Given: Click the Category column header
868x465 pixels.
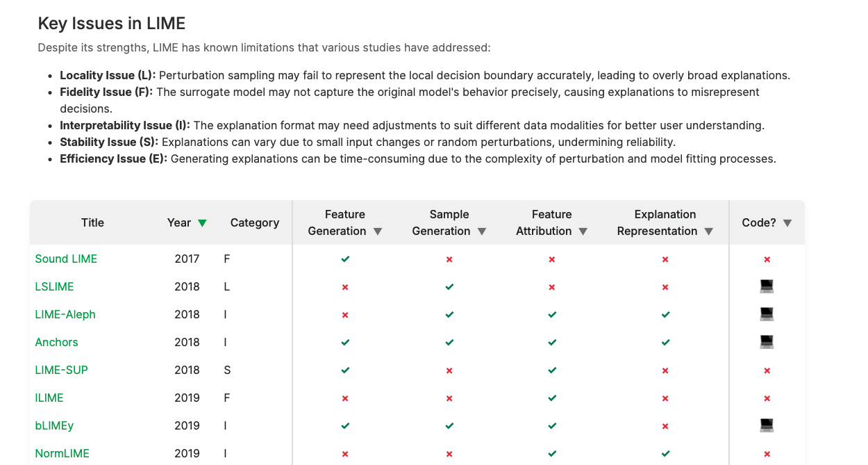Looking at the screenshot, I should click(255, 222).
